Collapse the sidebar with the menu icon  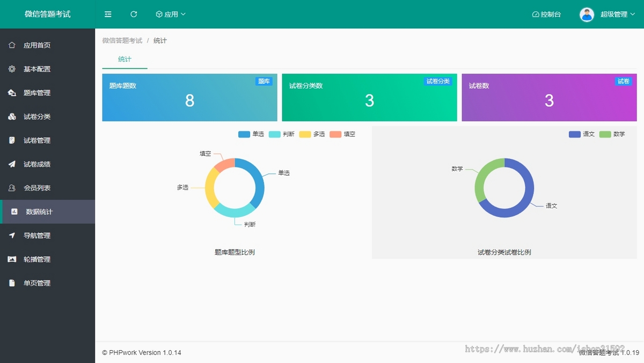(108, 14)
